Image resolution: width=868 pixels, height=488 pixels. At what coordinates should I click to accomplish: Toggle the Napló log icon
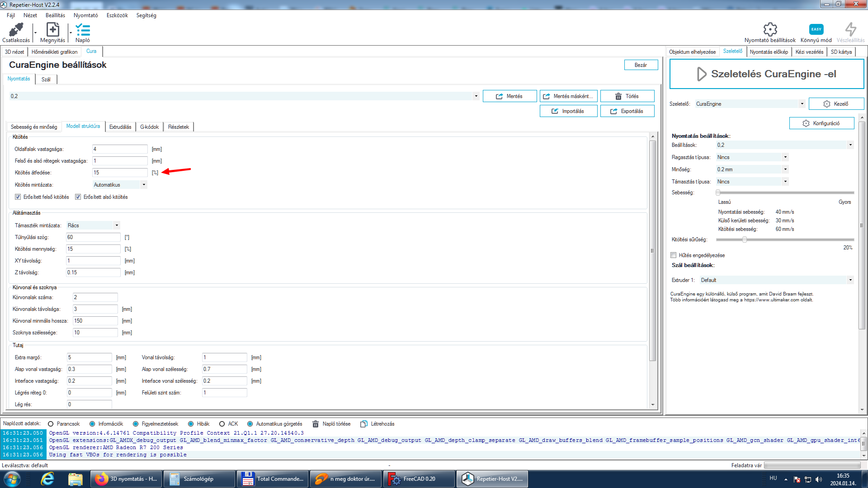point(83,30)
